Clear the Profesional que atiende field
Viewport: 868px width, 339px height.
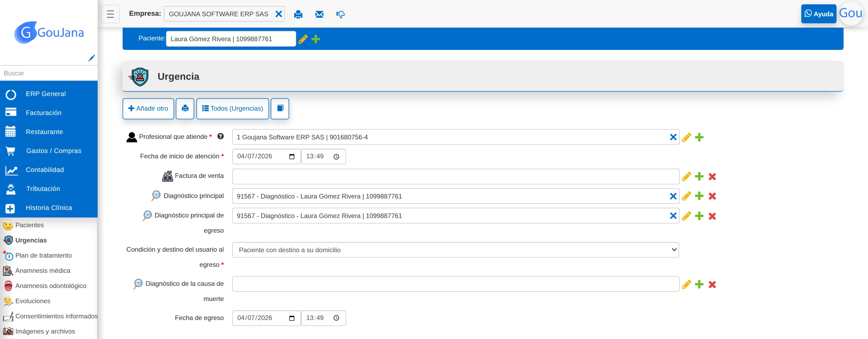point(673,137)
